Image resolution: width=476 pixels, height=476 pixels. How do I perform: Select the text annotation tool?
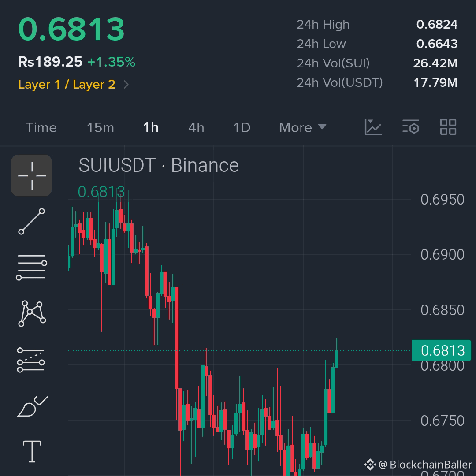[32, 451]
